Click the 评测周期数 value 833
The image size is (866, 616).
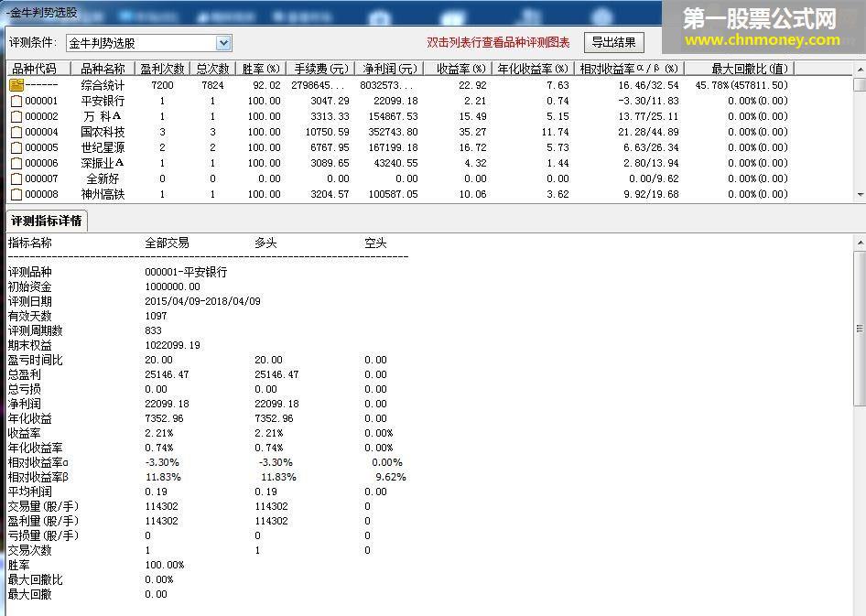pyautogui.click(x=153, y=330)
